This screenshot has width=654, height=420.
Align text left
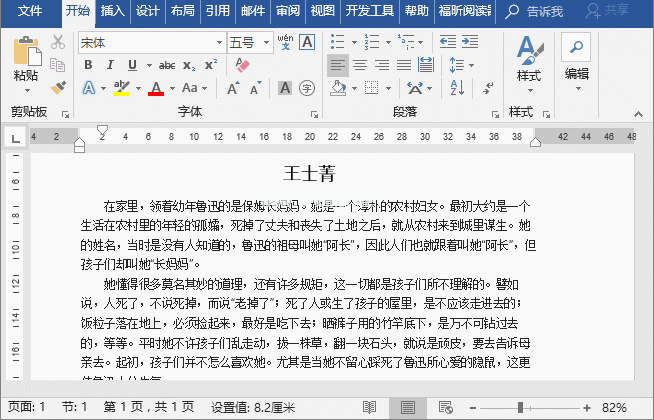coord(338,65)
